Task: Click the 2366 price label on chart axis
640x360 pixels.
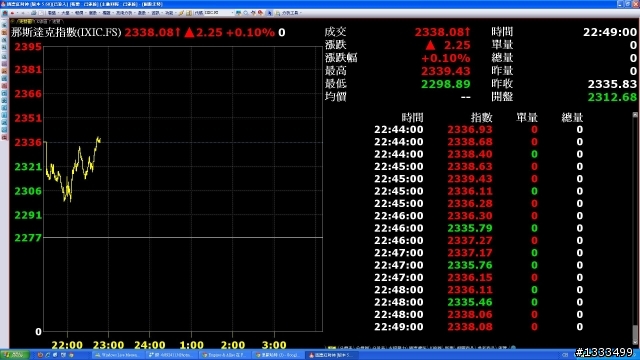Action: [28, 94]
